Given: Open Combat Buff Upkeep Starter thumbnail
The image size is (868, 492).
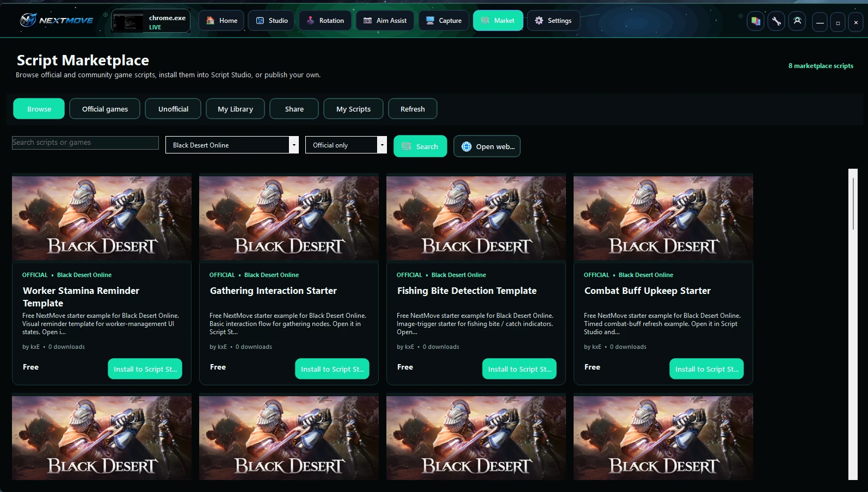Looking at the screenshot, I should click(663, 218).
